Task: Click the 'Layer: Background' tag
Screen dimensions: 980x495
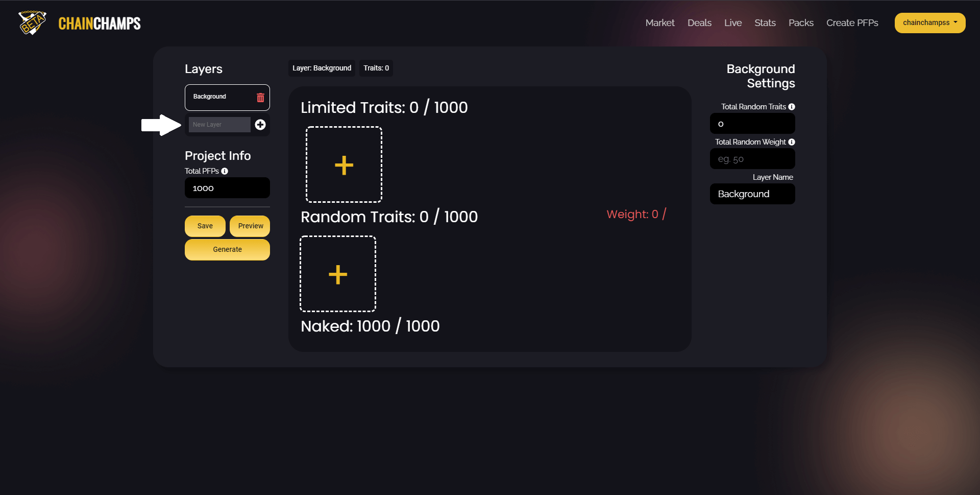Action: coord(322,68)
